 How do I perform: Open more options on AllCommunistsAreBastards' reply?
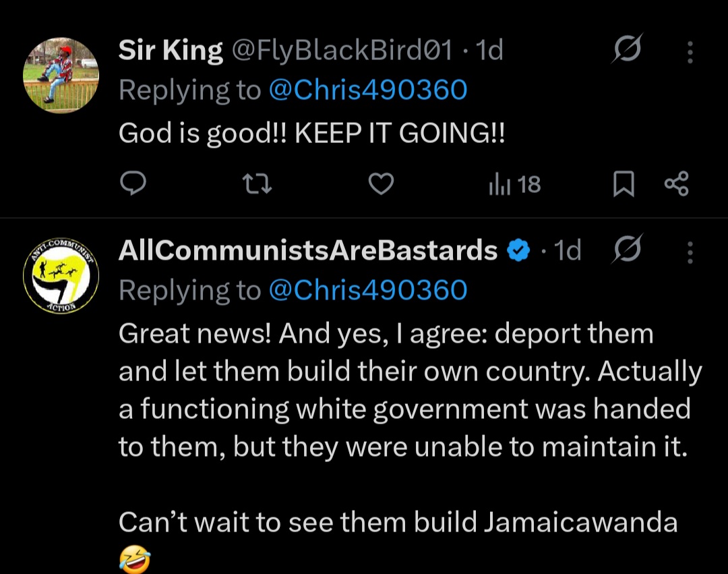[690, 252]
